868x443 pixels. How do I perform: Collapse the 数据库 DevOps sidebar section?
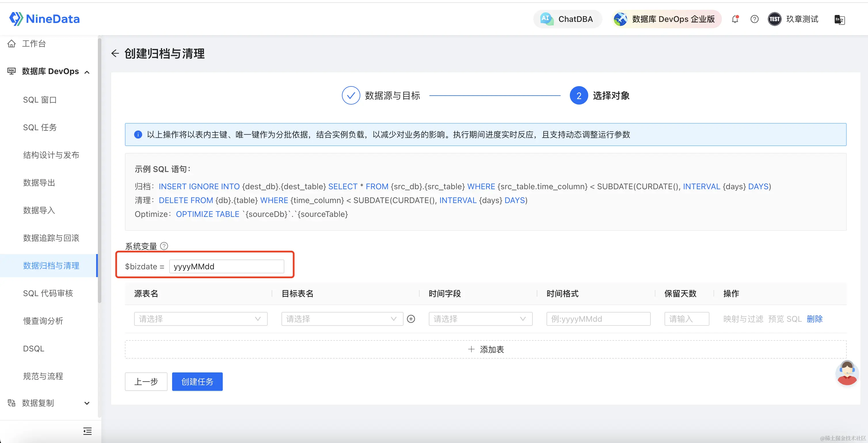[87, 72]
